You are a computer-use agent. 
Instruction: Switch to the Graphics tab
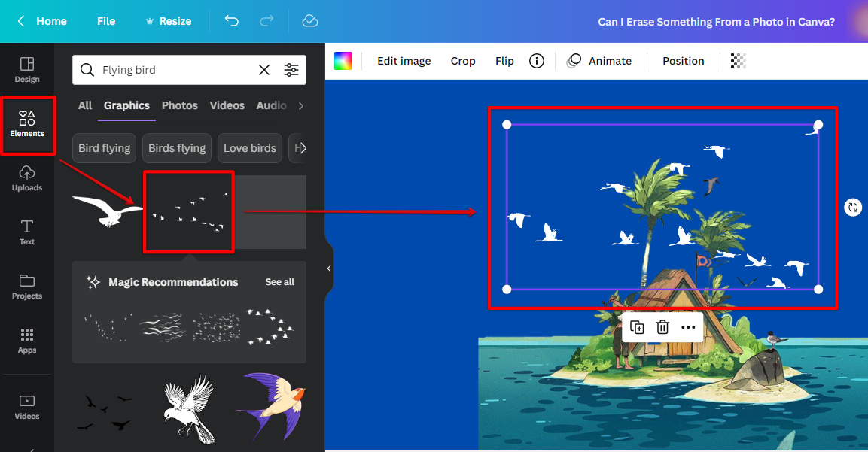(126, 105)
